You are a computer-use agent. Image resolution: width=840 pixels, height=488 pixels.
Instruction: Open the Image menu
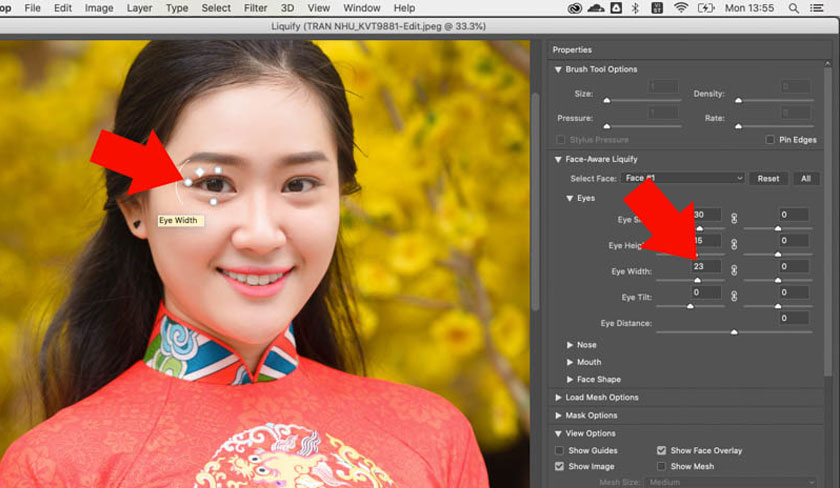click(x=99, y=8)
